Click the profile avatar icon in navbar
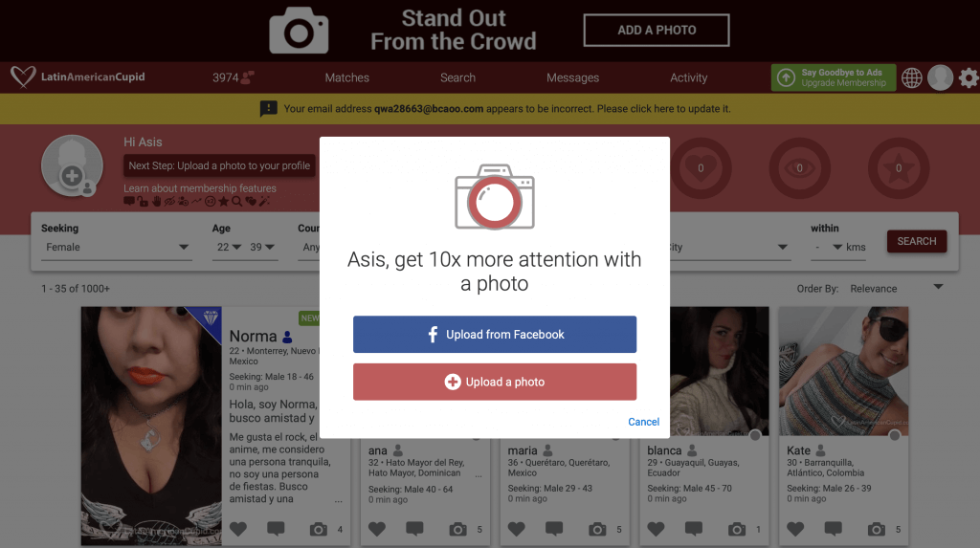Screen dimensions: 980x548 (x=940, y=78)
